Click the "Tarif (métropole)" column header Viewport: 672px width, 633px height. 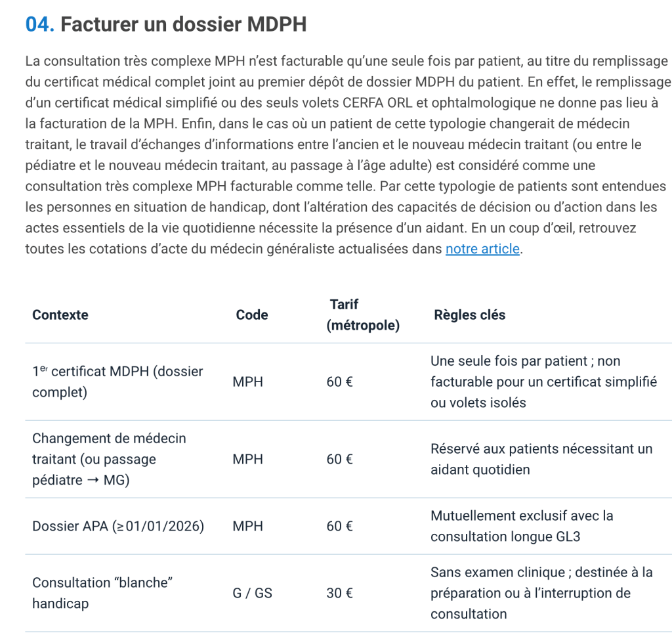(x=363, y=315)
